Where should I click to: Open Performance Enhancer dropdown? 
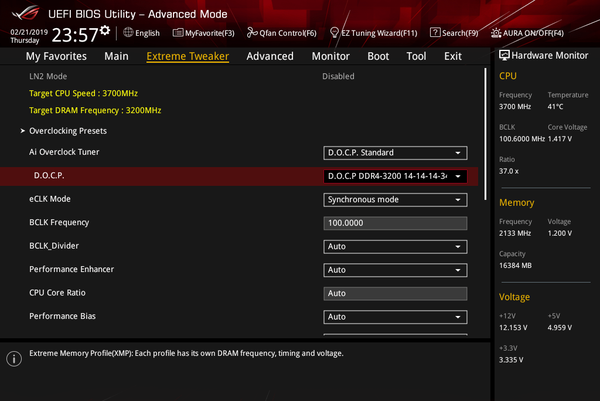395,270
